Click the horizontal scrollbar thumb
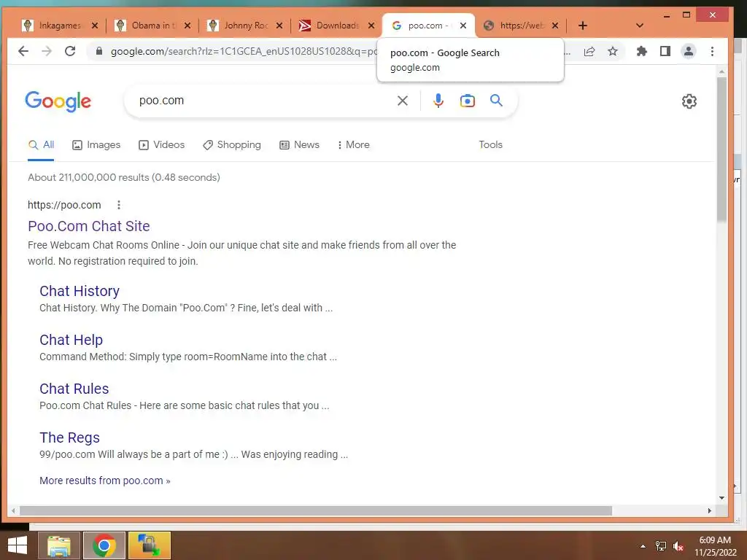This screenshot has width=747, height=560. (315, 511)
